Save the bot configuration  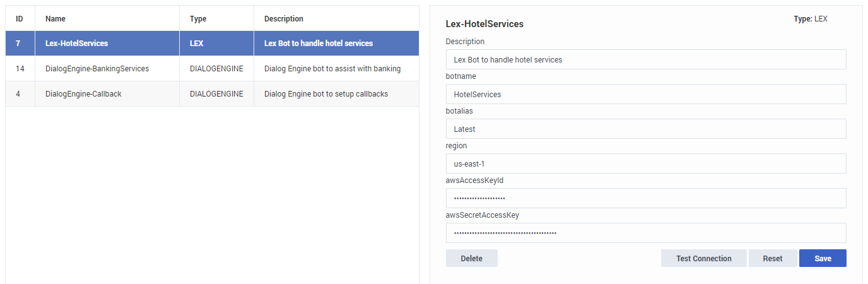point(823,258)
